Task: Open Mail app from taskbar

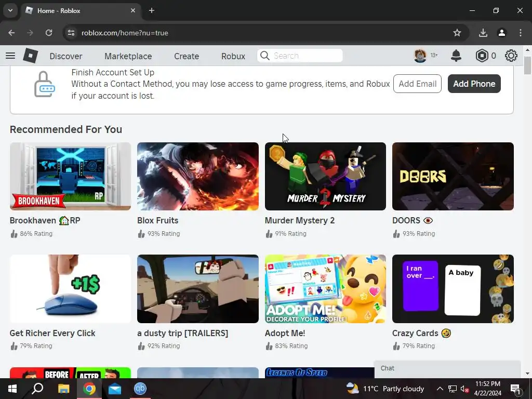Action: pos(115,389)
